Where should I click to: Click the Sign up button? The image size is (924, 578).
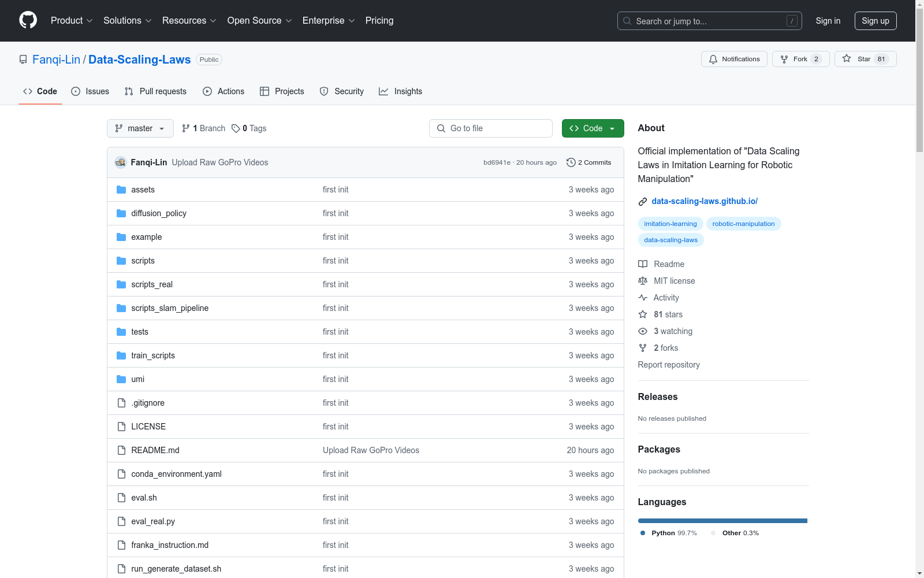click(x=875, y=21)
